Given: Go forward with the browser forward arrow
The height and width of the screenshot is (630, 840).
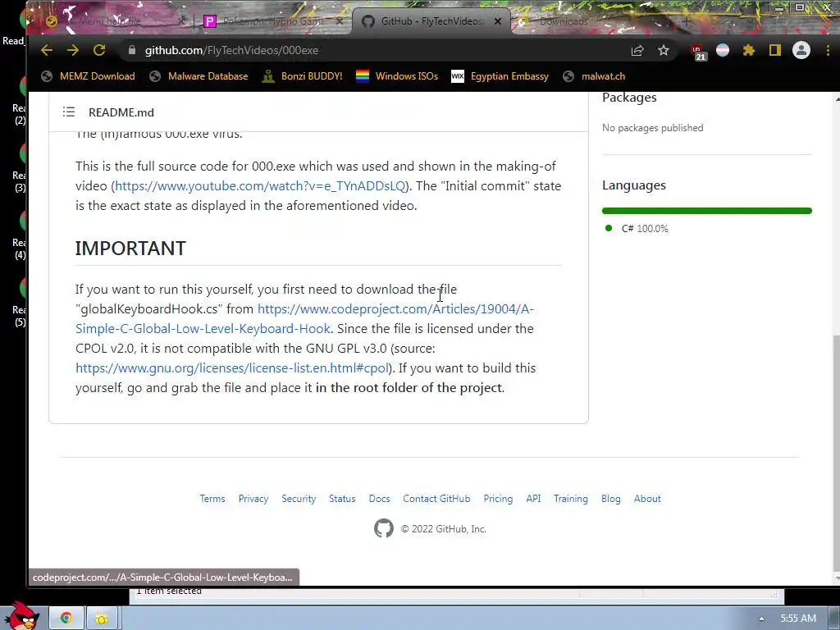Looking at the screenshot, I should (x=73, y=50).
